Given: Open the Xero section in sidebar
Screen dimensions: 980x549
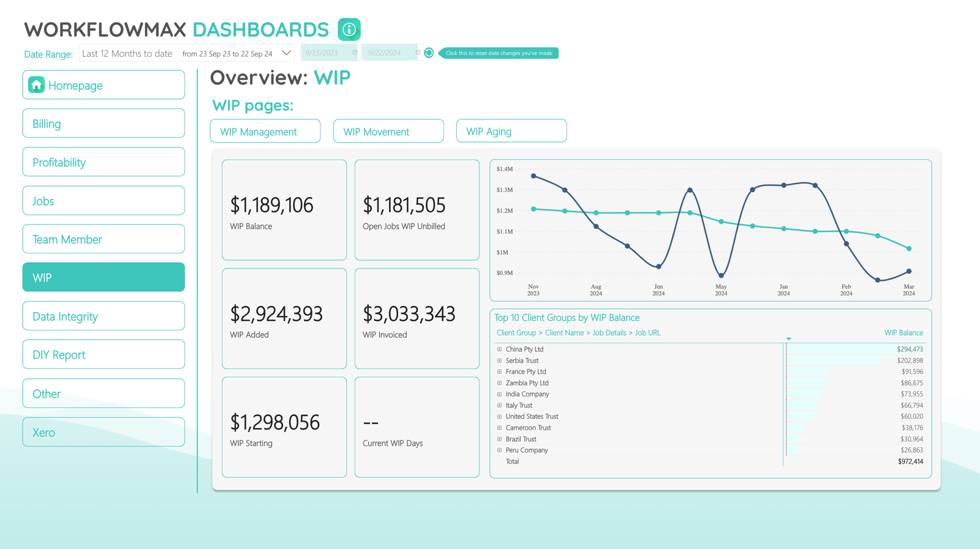Looking at the screenshot, I should (104, 432).
